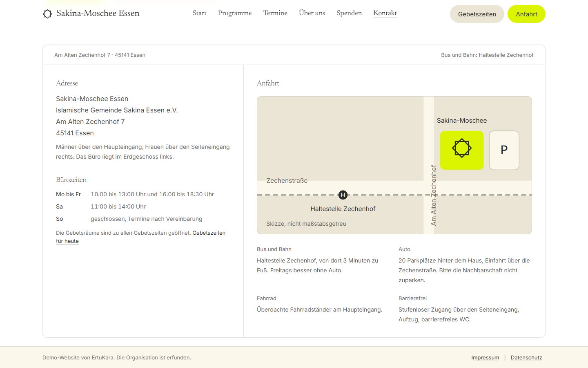
Task: Select the Kontakt navigation item
Action: 385,13
